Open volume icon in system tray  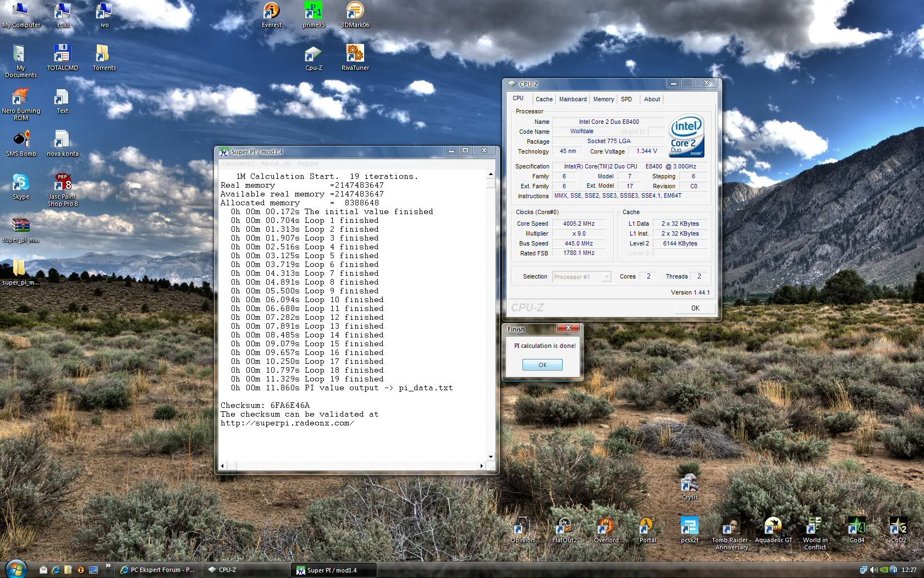pos(874,570)
